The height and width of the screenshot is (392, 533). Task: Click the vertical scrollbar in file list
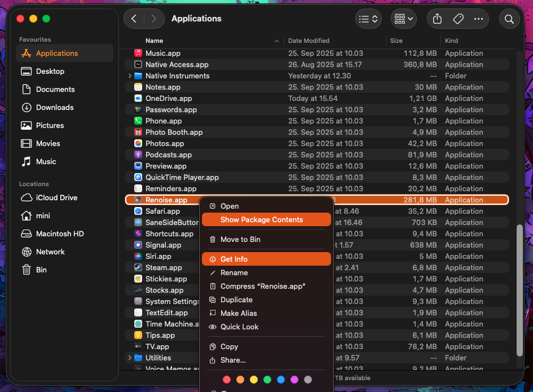[x=519, y=290]
